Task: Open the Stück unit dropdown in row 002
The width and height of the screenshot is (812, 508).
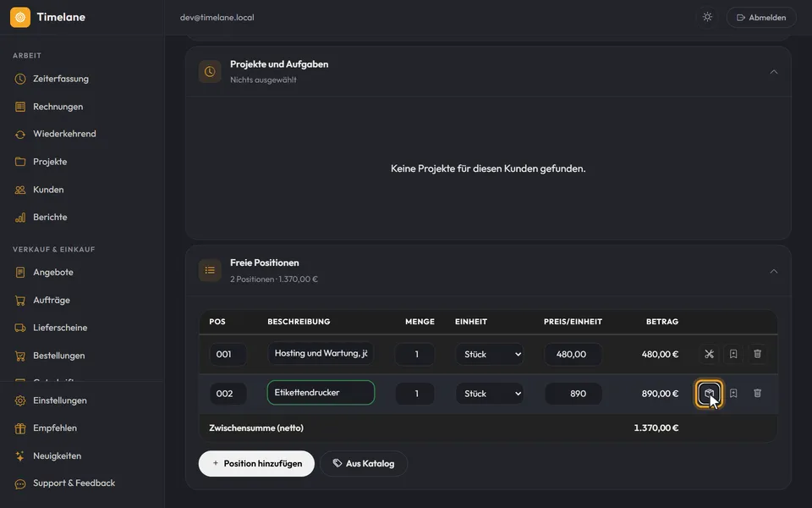Action: pos(490,394)
